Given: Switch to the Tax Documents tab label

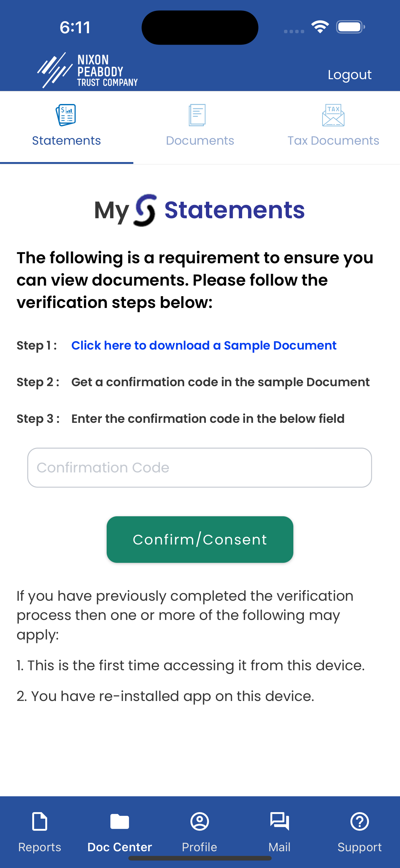Looking at the screenshot, I should click(x=333, y=141).
